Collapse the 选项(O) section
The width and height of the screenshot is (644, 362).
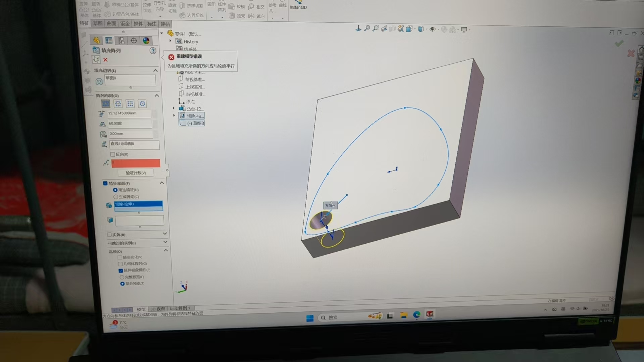pyautogui.click(x=166, y=250)
